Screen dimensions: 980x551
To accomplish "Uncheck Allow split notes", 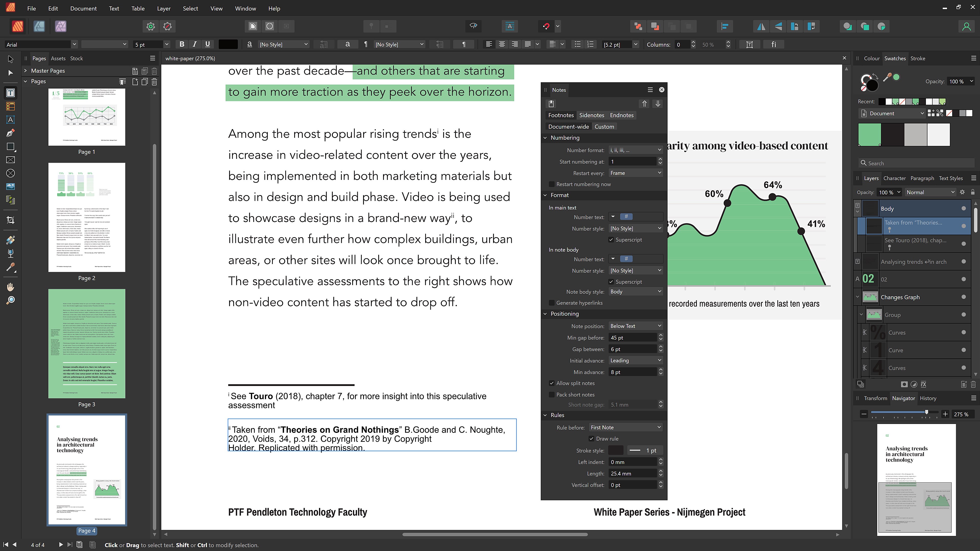I will click(552, 383).
